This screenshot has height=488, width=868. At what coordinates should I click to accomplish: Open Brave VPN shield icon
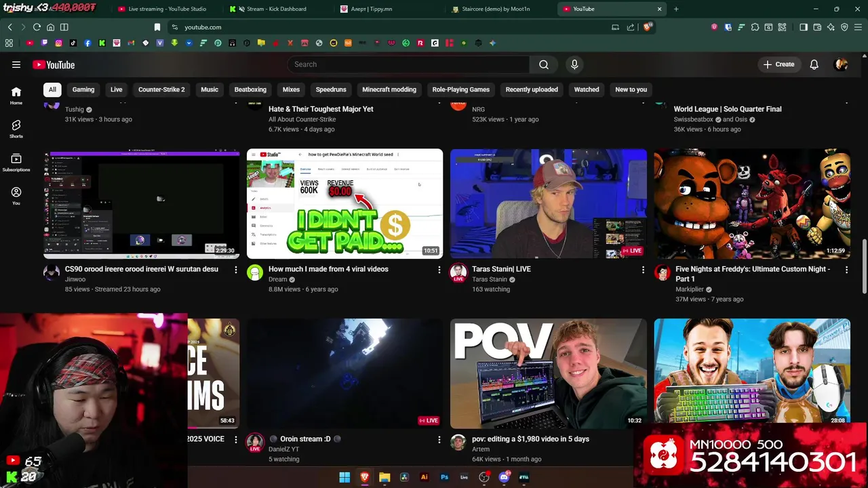(844, 27)
